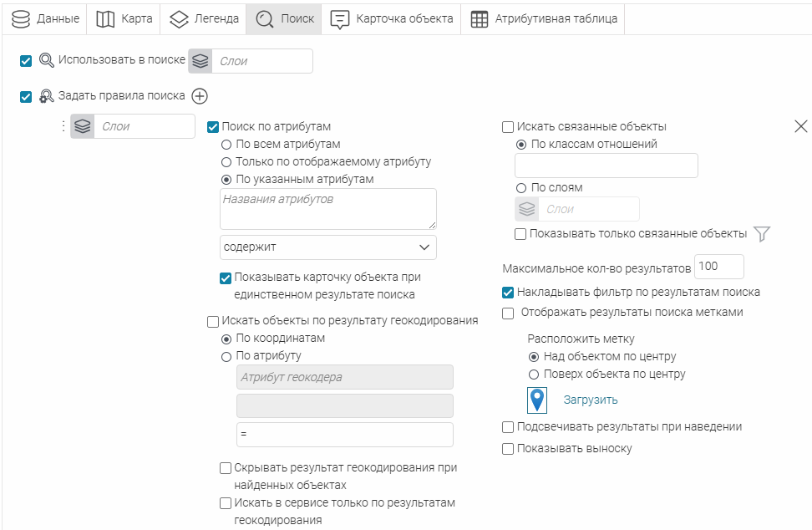Open the содержит condition dropdown
The height and width of the screenshot is (530, 812).
(328, 247)
